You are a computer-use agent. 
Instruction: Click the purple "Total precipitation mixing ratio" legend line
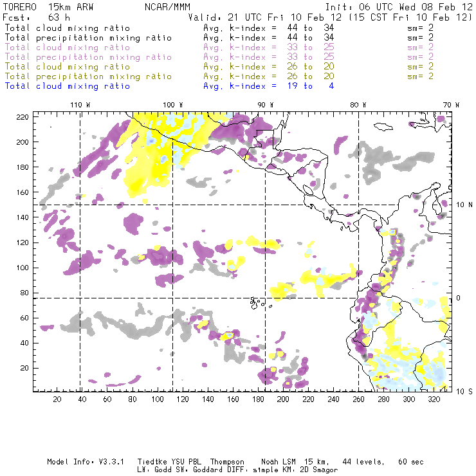[x=88, y=57]
